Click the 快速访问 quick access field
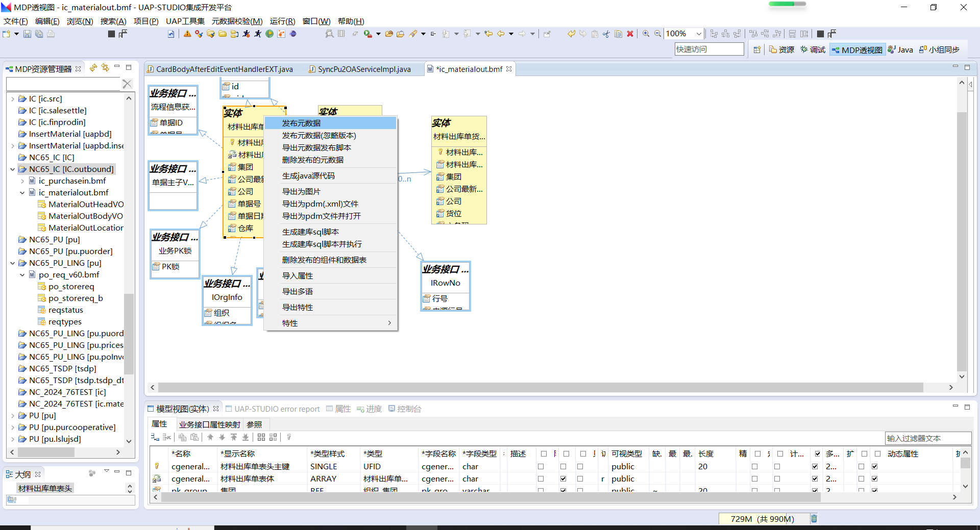Screen dimensions: 980x530 click(709, 49)
